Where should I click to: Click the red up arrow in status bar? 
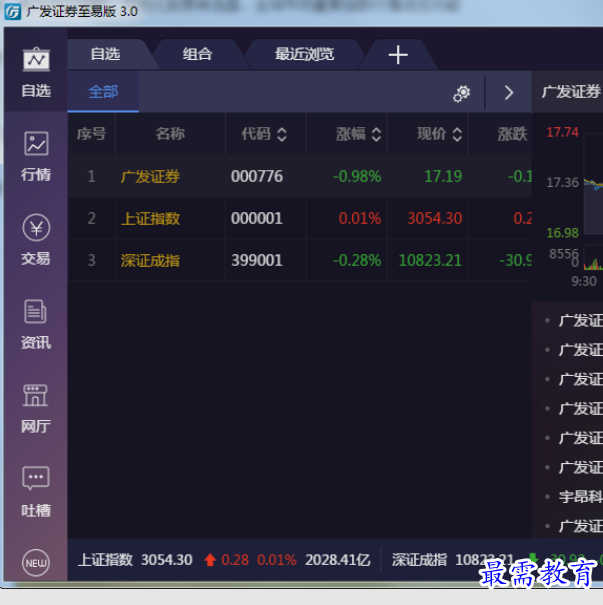point(210,560)
